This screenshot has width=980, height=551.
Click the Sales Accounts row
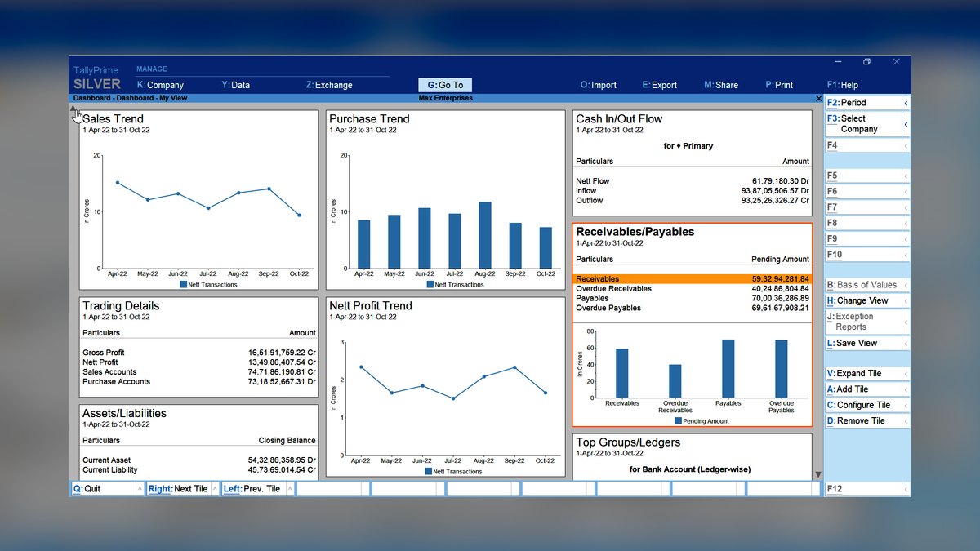click(x=198, y=372)
